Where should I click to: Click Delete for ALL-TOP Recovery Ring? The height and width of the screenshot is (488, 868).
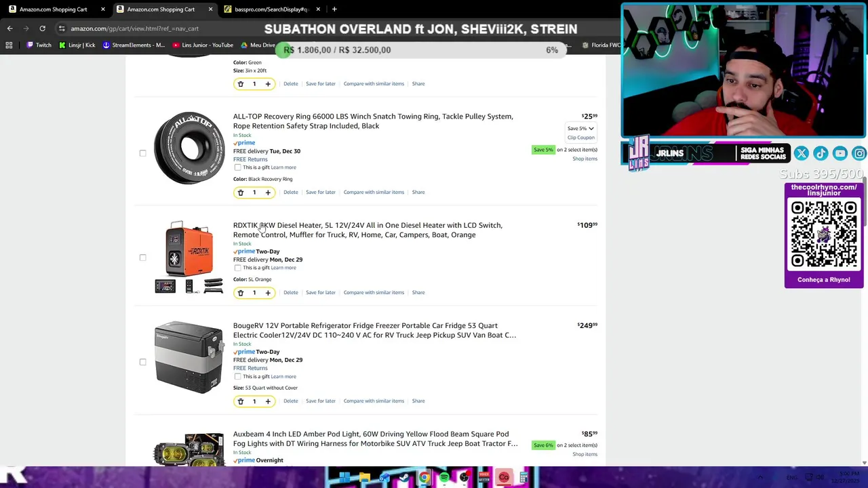click(290, 192)
